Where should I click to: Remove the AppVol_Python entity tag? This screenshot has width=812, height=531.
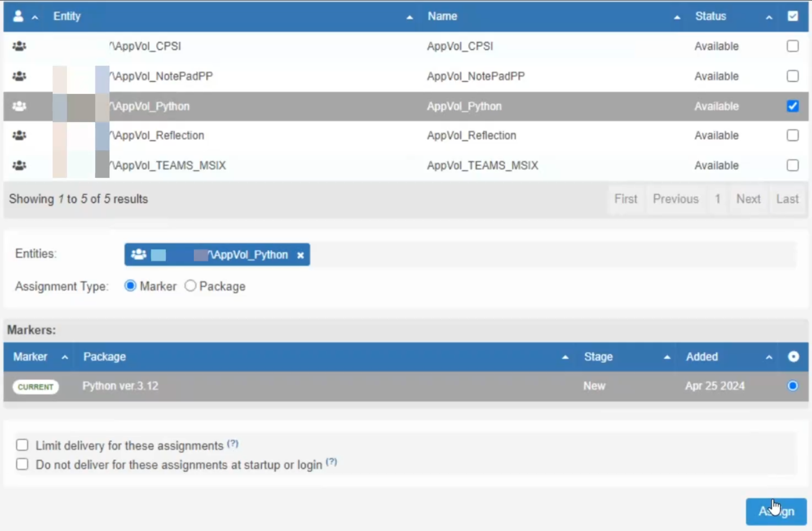point(300,255)
